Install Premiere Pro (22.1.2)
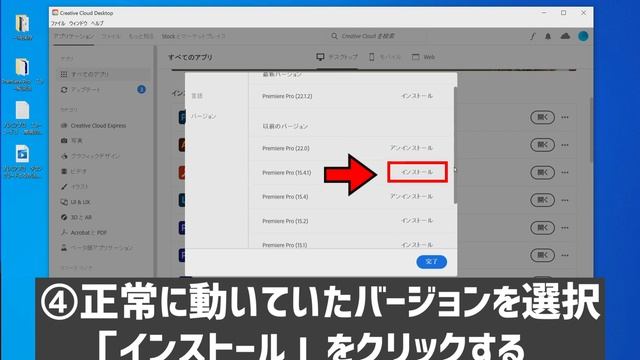The image size is (640, 360). click(416, 96)
